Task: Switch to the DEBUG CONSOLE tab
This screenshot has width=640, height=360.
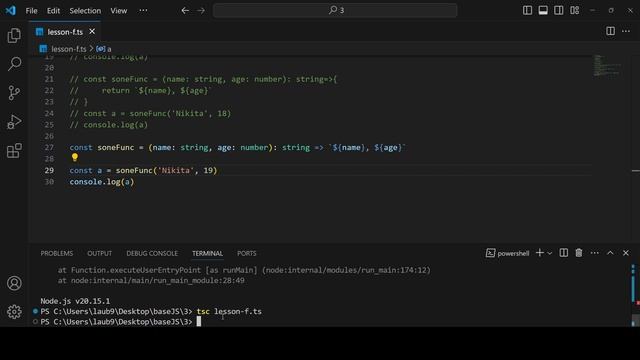Action: (x=152, y=253)
